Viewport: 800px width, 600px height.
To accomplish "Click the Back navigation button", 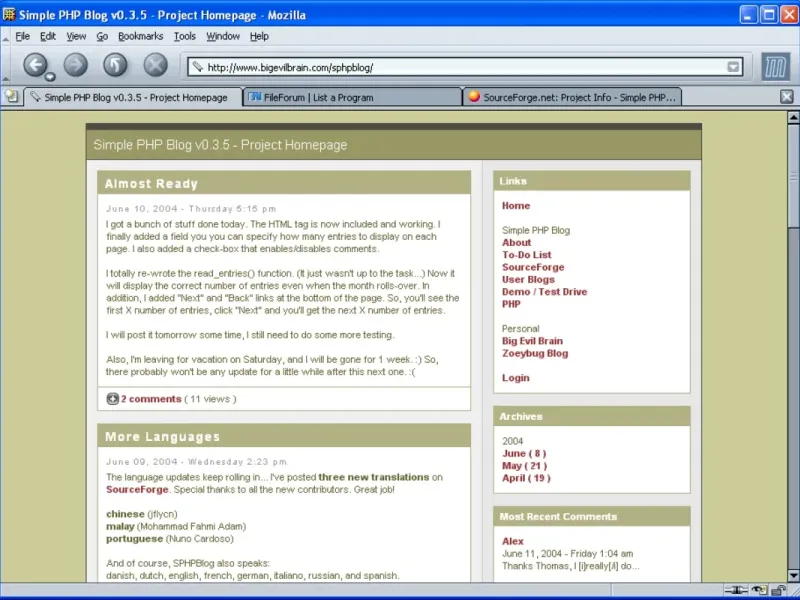I will 35,65.
